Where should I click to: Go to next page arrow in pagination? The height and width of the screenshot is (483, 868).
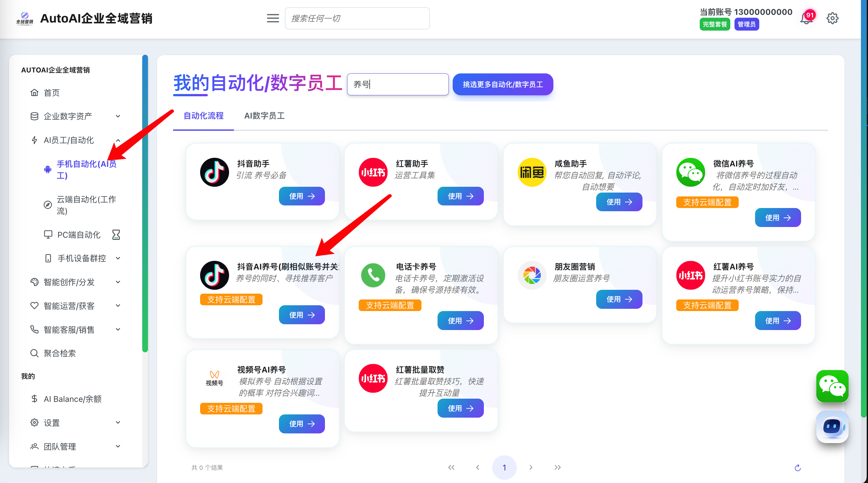coord(531,468)
